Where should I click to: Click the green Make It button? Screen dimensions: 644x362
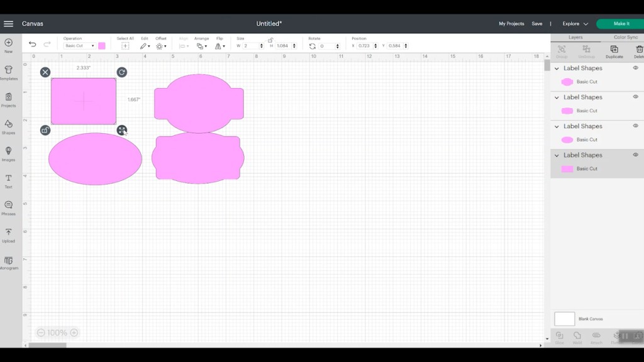(620, 24)
